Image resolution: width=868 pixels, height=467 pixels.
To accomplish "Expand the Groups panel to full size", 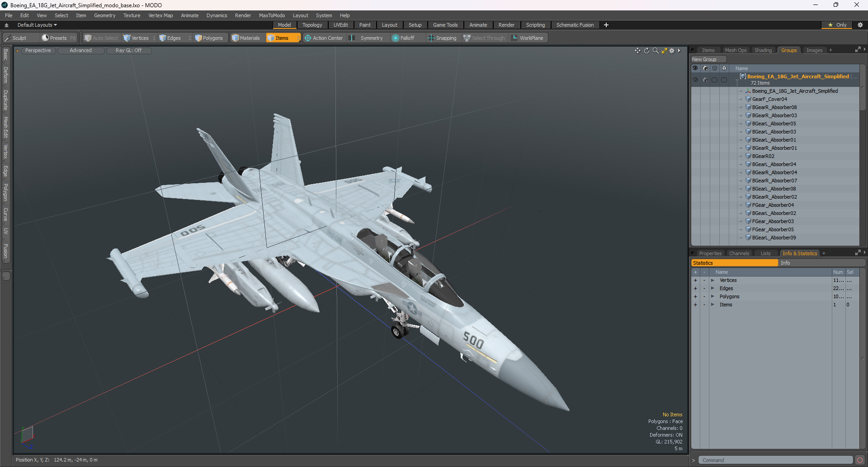I will (858, 50).
